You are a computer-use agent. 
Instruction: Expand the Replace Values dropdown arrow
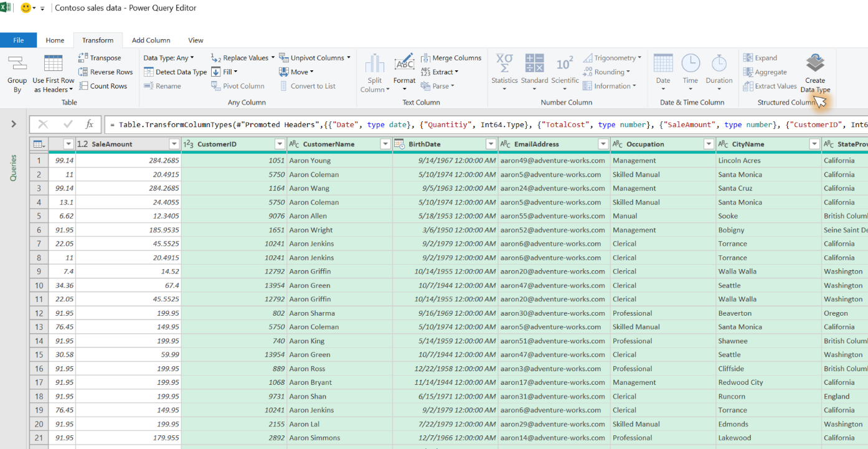tap(273, 58)
